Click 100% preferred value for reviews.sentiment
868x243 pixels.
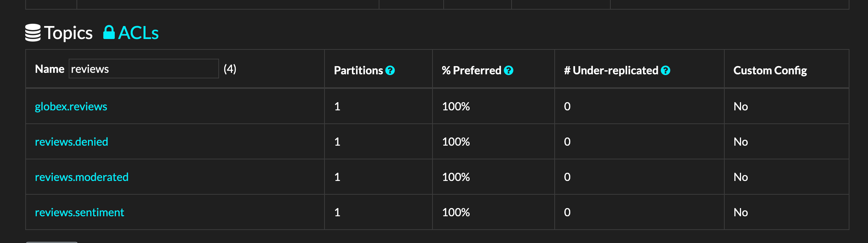pyautogui.click(x=456, y=213)
